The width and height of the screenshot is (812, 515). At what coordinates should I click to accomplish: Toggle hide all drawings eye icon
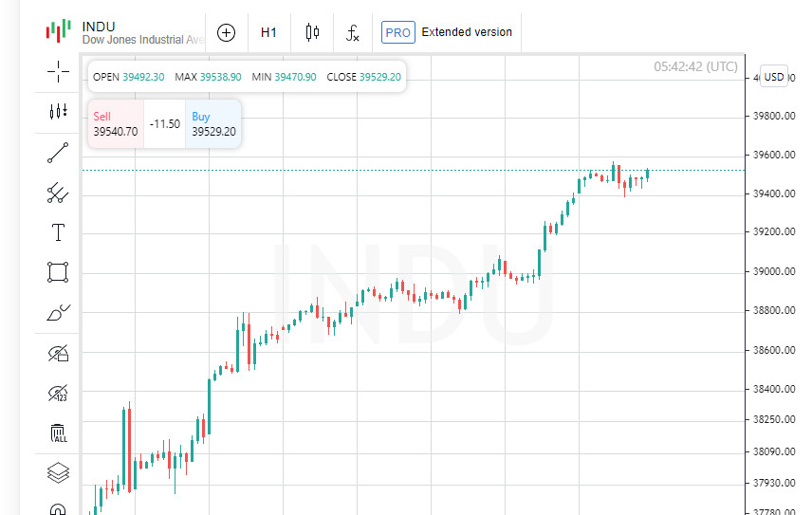pyautogui.click(x=58, y=354)
